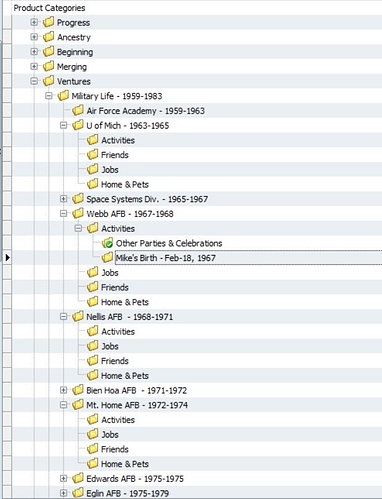Expand the Ancestry category node
The height and width of the screenshot is (499, 382).
(34, 37)
